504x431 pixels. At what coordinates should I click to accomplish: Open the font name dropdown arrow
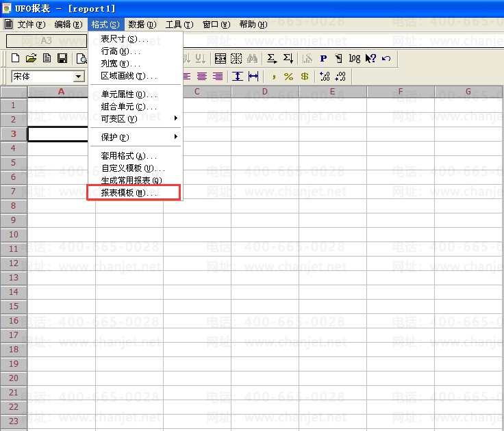78,77
